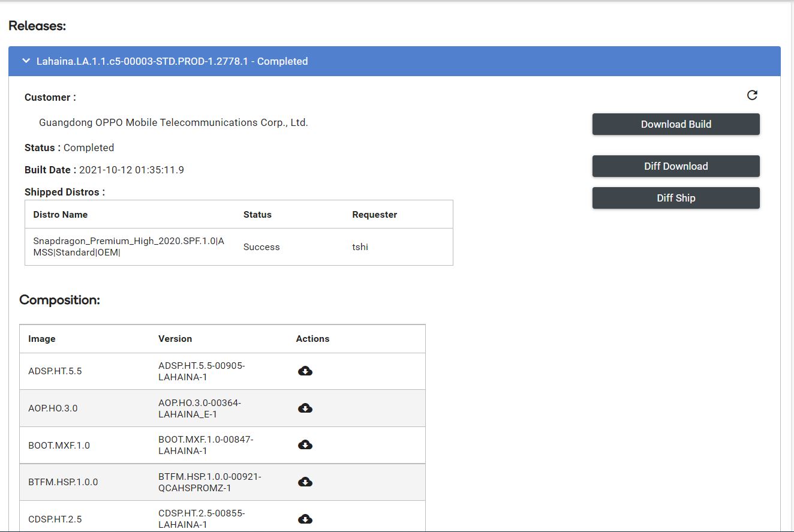Click the refresh icon above Download Build
Screen dimensions: 794x532
tap(752, 95)
